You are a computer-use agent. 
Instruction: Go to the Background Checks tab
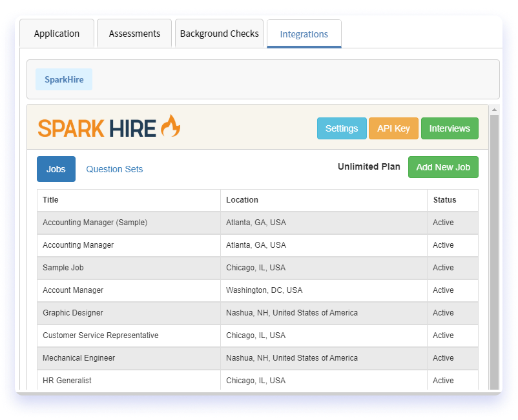(220, 34)
